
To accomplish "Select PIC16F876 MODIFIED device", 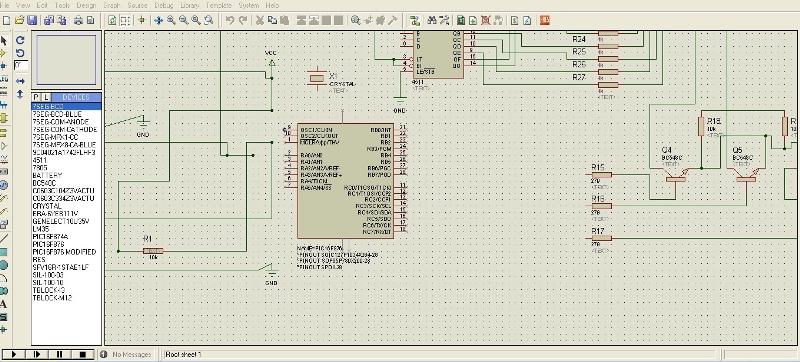I will pyautogui.click(x=66, y=252).
